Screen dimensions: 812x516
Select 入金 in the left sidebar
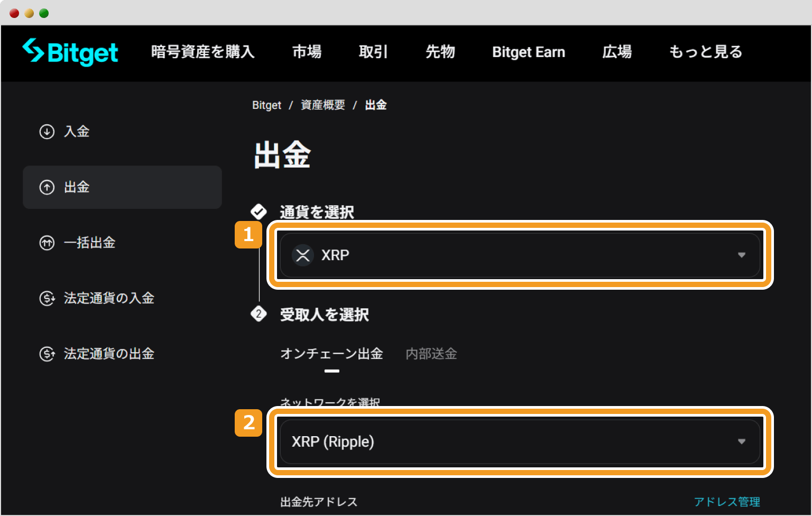[x=77, y=132]
